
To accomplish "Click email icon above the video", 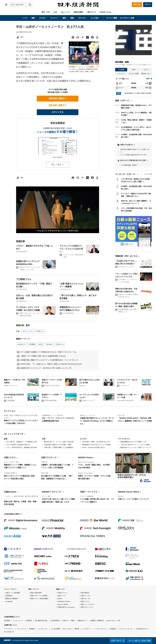I will point(78,178).
